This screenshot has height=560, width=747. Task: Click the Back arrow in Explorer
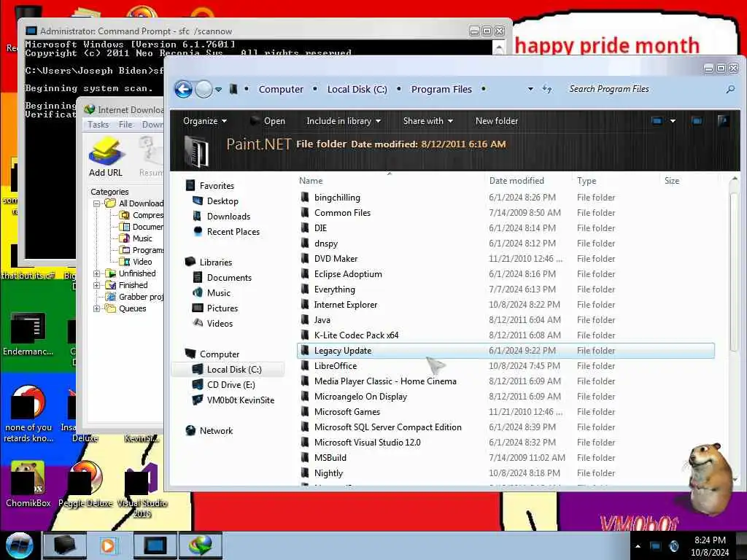183,89
